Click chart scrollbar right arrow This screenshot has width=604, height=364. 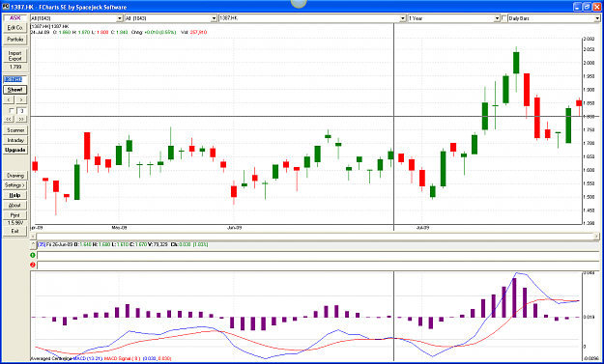pyautogui.click(x=596, y=236)
